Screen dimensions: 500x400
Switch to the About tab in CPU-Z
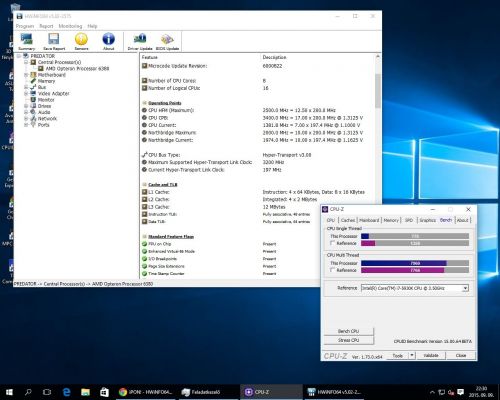(x=462, y=220)
